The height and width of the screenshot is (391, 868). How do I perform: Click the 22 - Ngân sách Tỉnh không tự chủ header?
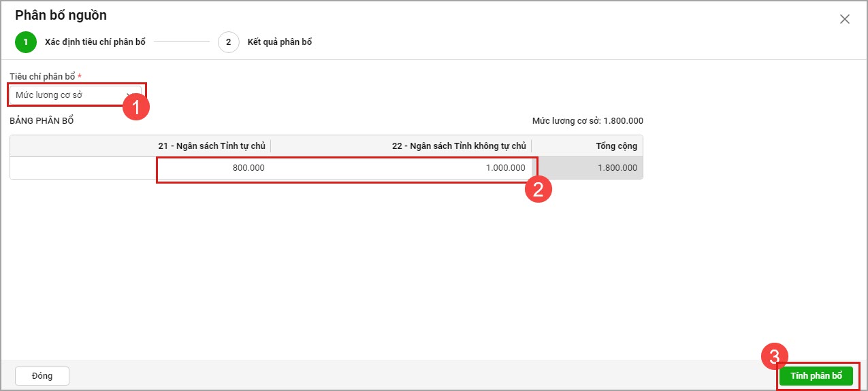click(459, 146)
